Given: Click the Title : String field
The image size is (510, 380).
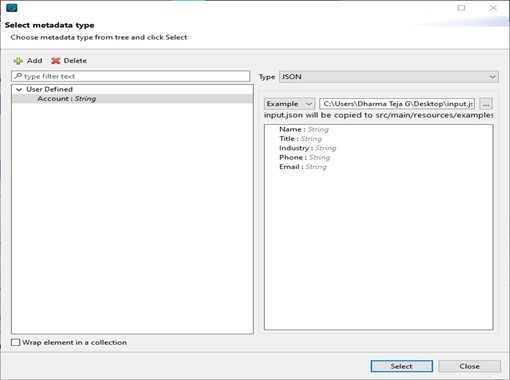Looking at the screenshot, I should (x=300, y=139).
